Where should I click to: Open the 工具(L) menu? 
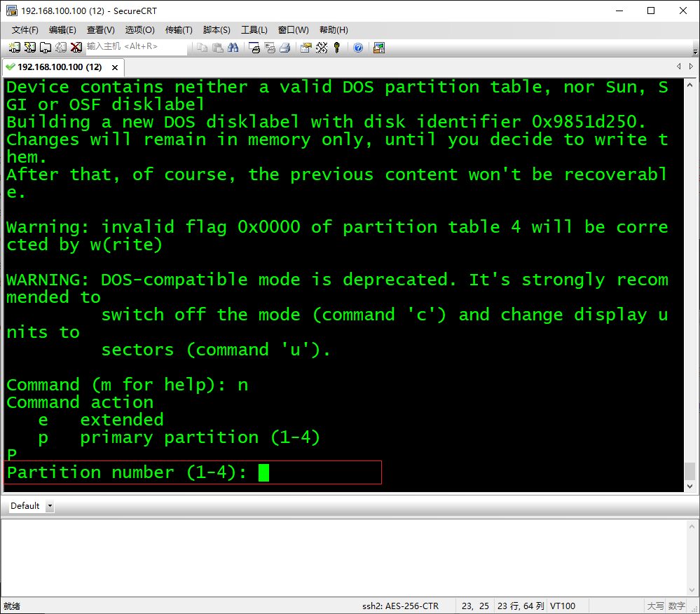click(x=254, y=30)
